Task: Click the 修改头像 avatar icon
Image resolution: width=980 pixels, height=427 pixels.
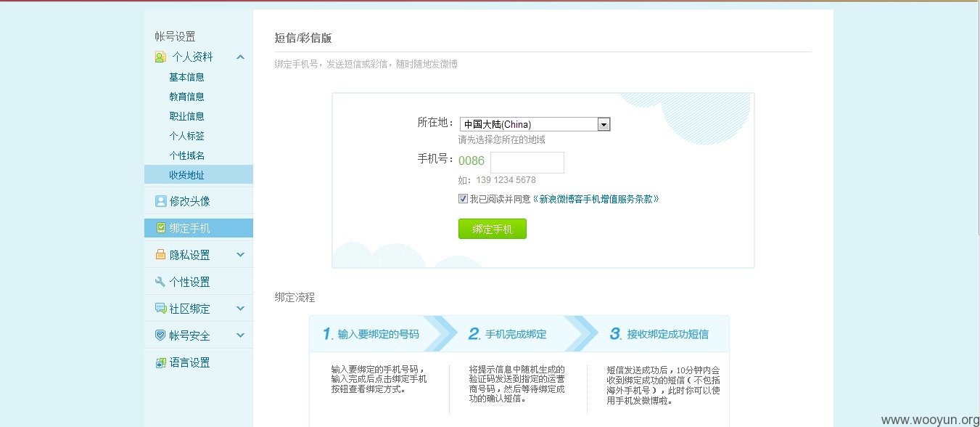Action: [x=160, y=201]
